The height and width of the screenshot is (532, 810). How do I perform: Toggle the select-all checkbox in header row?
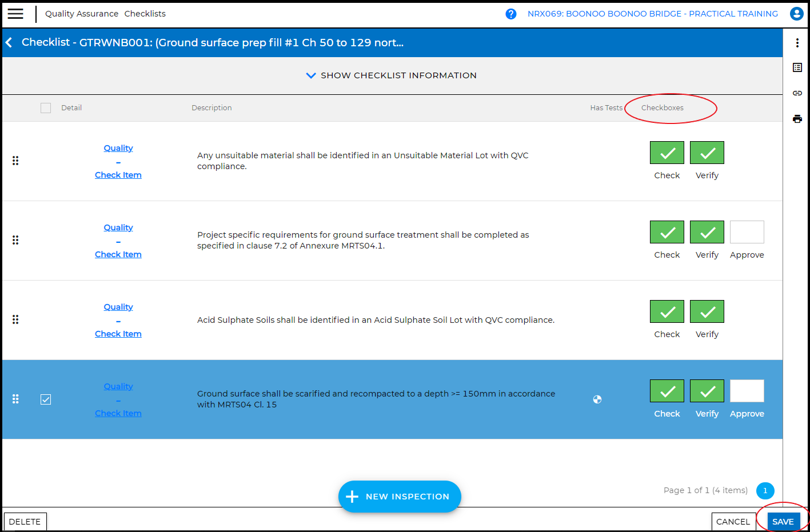(46, 108)
